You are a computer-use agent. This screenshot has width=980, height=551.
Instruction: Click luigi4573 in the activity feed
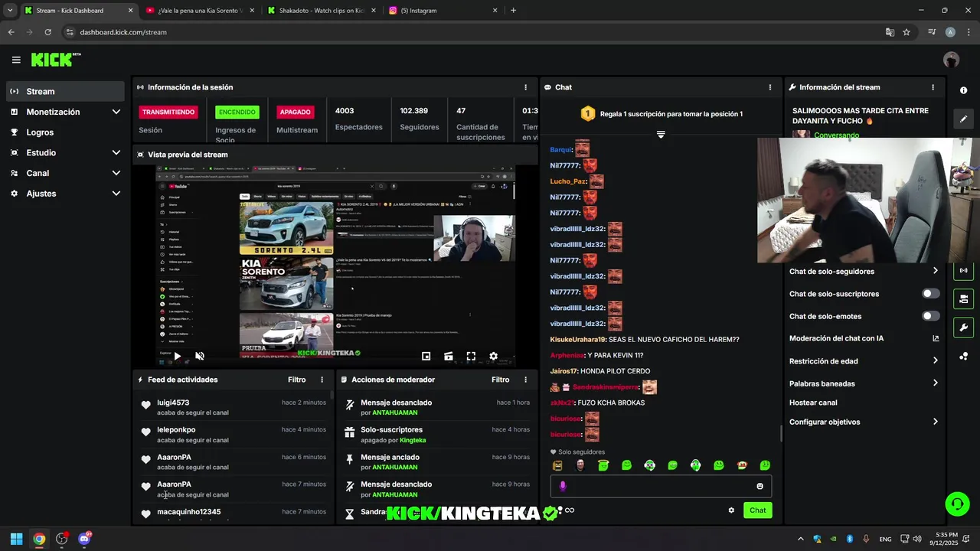coord(173,403)
